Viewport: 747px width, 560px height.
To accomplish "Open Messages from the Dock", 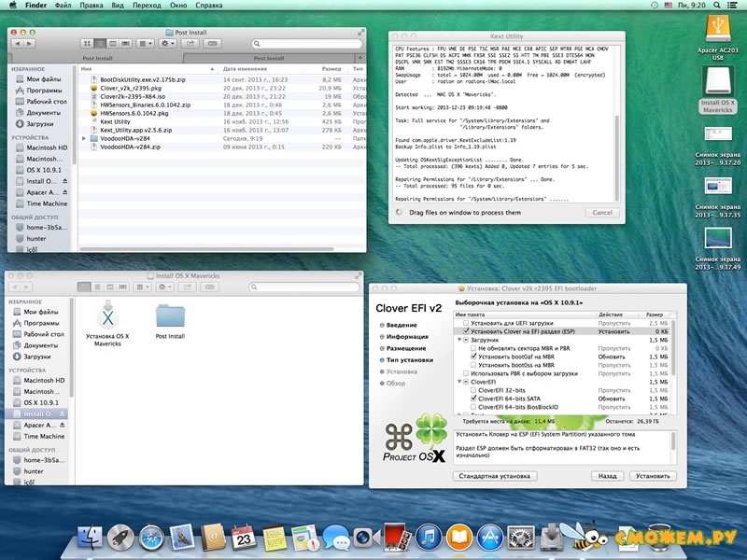I will click(x=336, y=539).
